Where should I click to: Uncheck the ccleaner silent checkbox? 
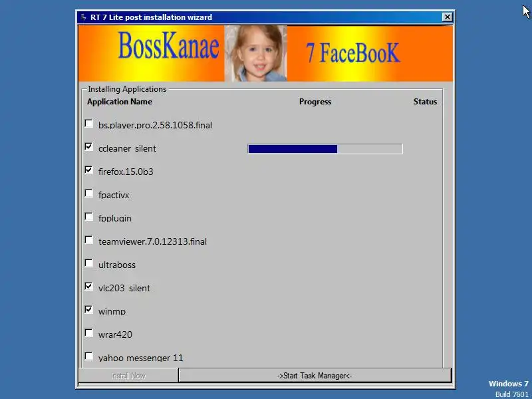pyautogui.click(x=89, y=146)
